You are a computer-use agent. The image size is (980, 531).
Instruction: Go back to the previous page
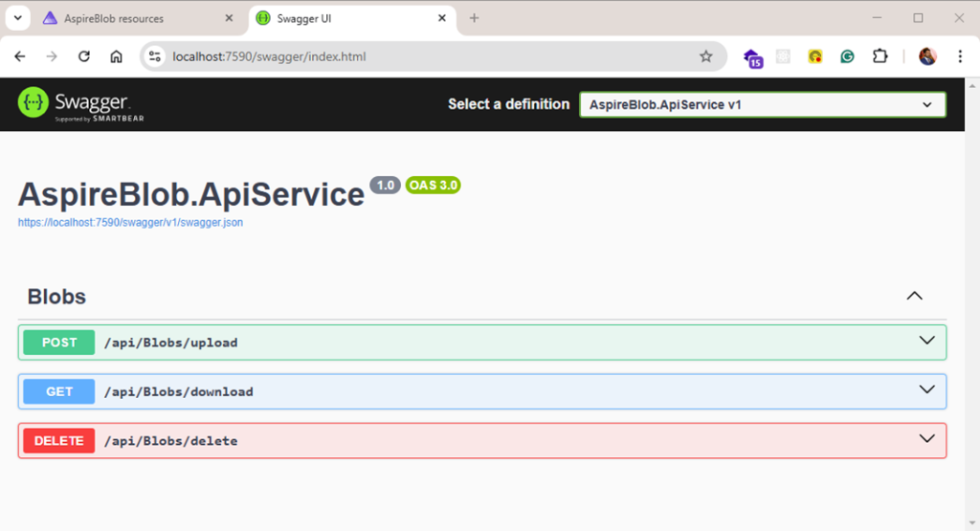pos(20,56)
